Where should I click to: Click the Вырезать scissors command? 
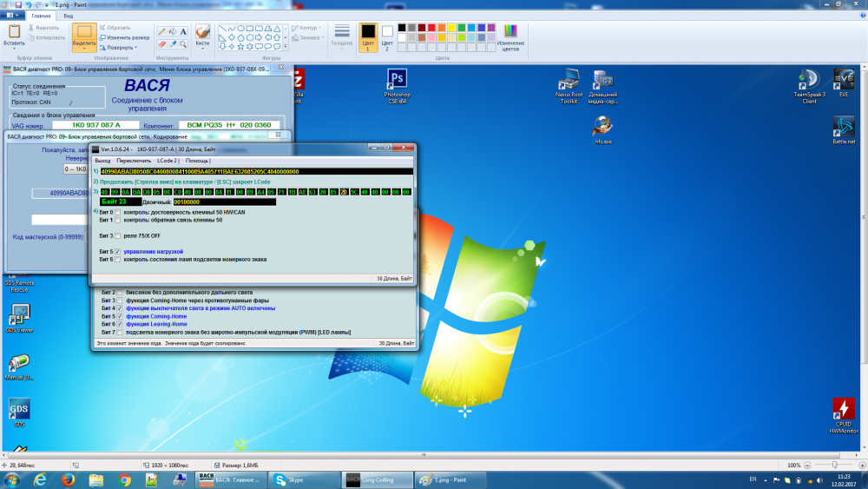(x=43, y=28)
